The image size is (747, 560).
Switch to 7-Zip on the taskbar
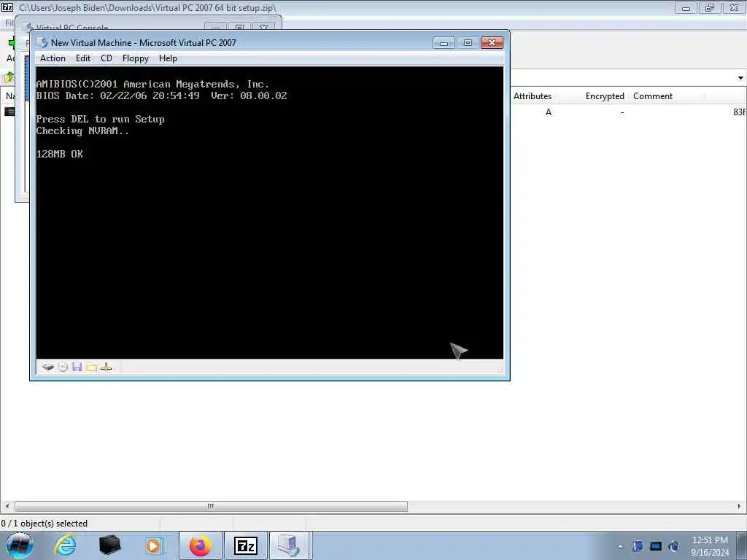coord(245,545)
